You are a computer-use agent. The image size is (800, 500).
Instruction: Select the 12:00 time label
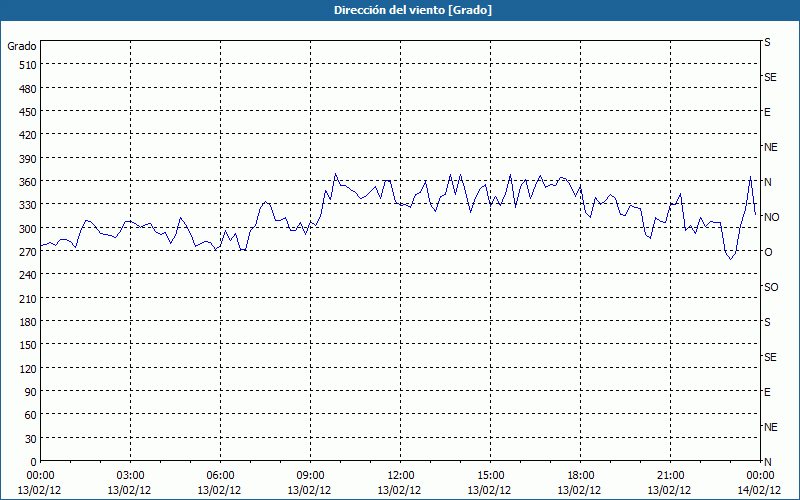tap(401, 476)
